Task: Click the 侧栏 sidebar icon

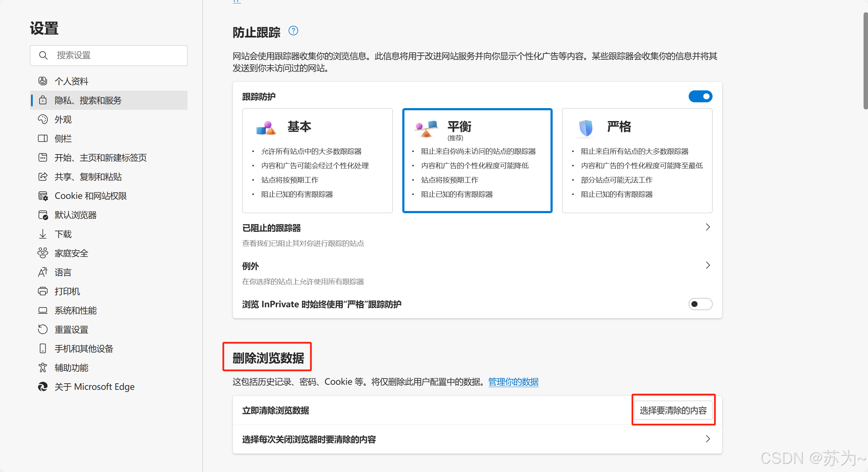Action: click(43, 138)
